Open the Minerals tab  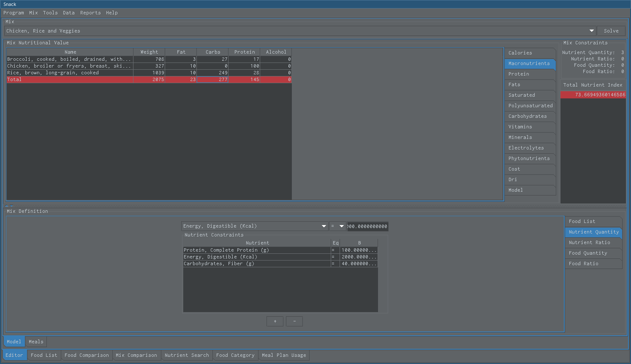pos(530,137)
